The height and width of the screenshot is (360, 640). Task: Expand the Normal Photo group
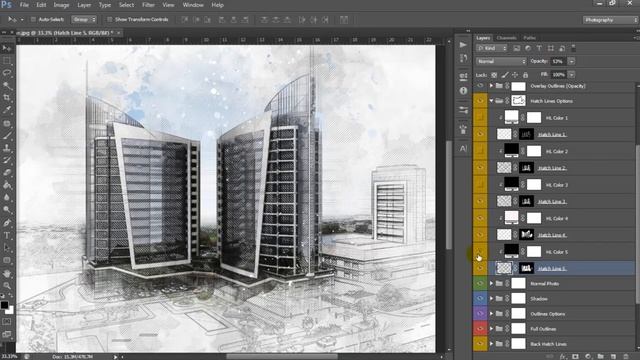491,283
